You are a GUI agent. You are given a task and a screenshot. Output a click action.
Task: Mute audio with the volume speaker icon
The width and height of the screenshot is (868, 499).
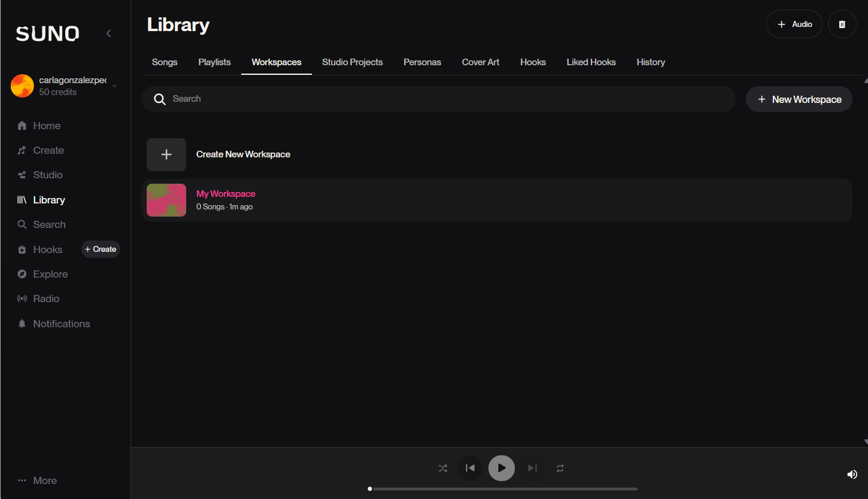coord(852,474)
